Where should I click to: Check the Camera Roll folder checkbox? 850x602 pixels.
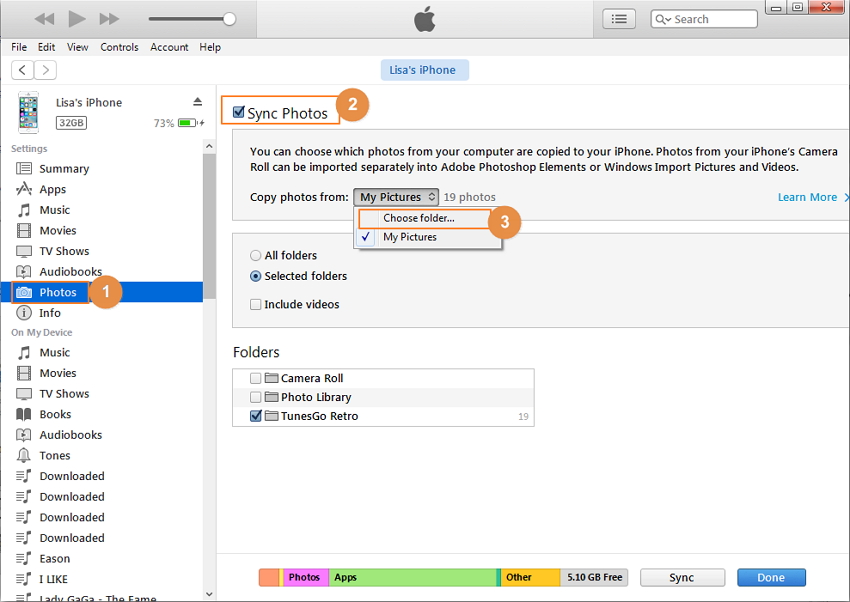256,378
